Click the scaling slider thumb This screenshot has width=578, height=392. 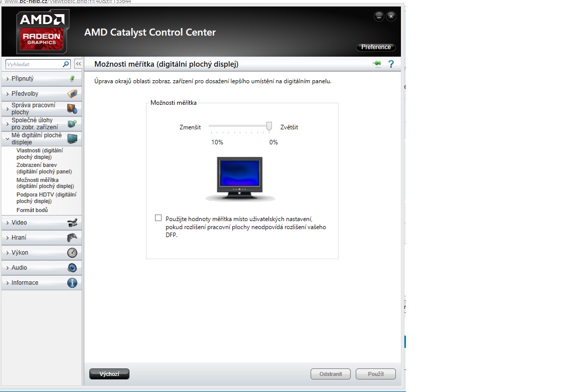point(269,126)
